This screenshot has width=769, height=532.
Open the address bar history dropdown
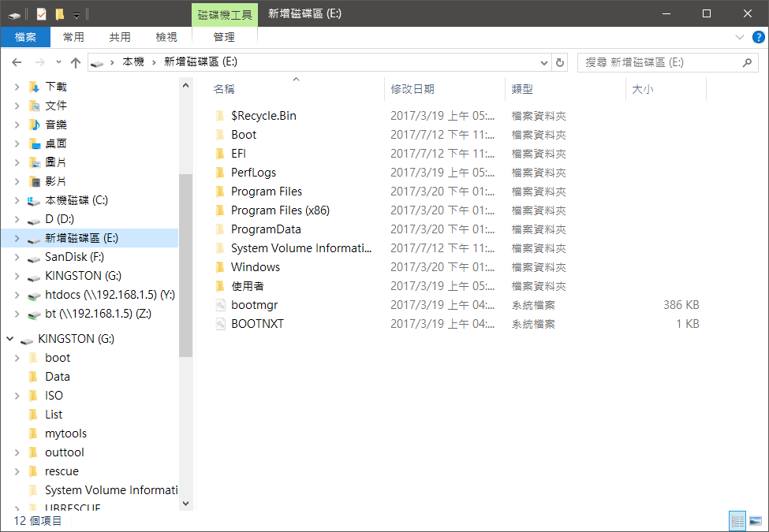click(x=543, y=62)
